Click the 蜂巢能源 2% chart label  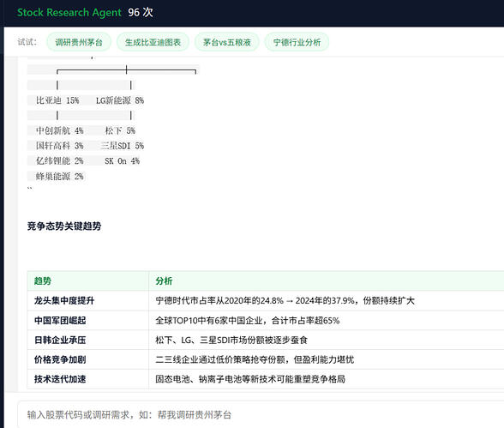click(59, 176)
